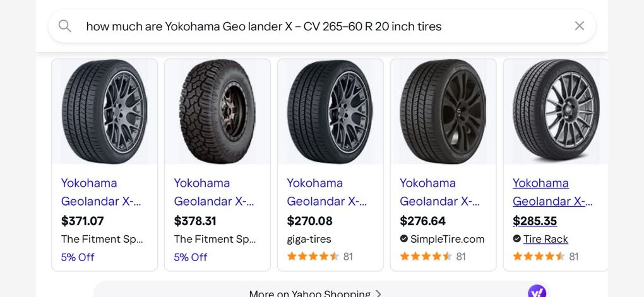Select the all-terrain tire product image
Image resolution: width=644 pixels, height=297 pixels.
pos(217,112)
